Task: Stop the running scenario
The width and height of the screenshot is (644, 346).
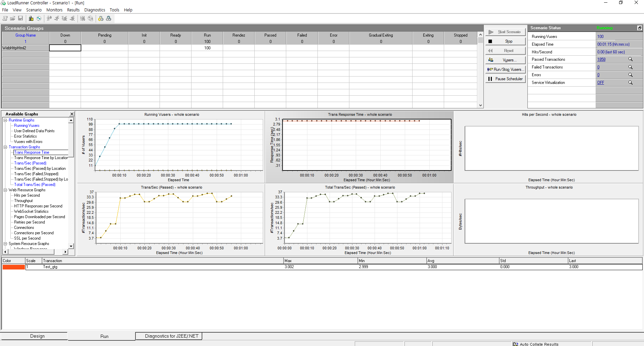Action: coord(505,41)
